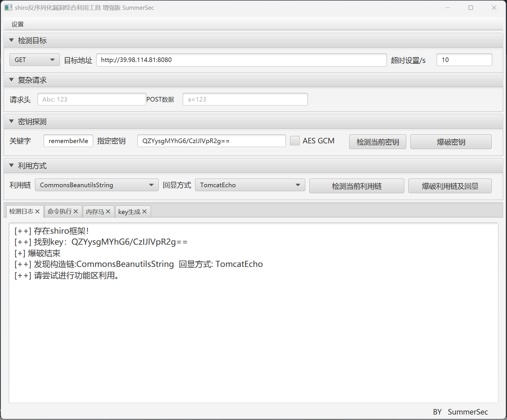Click the log line 爆破结束
507x420 pixels.
point(38,253)
